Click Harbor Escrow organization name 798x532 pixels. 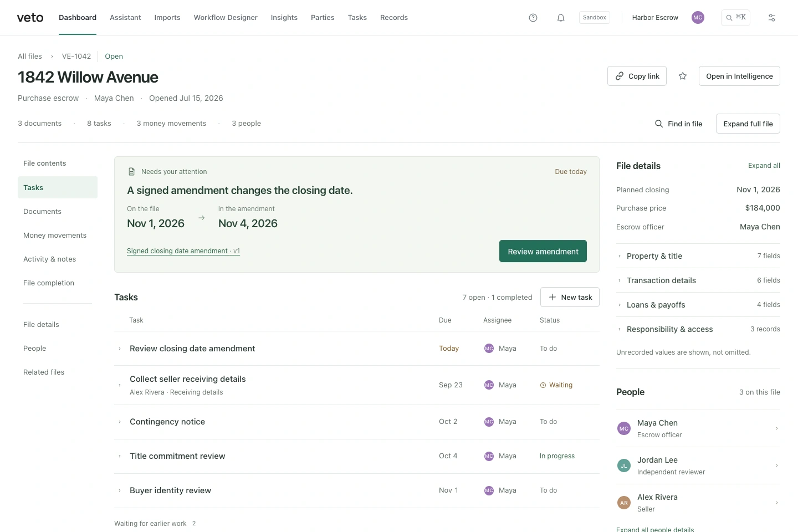pyautogui.click(x=655, y=18)
